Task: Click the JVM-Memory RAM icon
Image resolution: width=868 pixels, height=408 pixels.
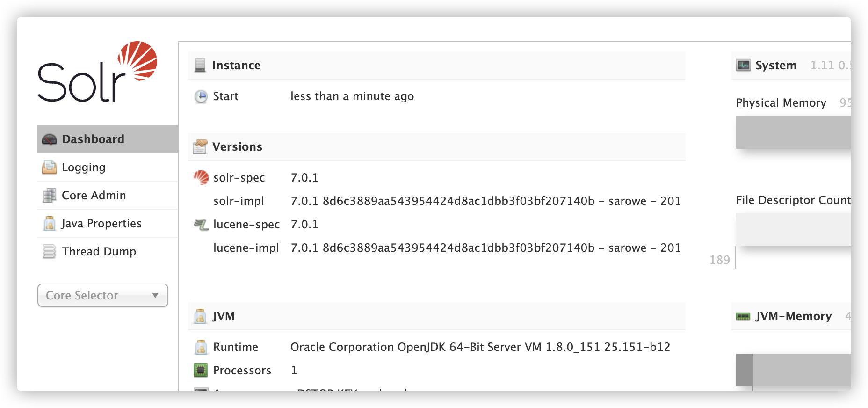Action: [743, 317]
